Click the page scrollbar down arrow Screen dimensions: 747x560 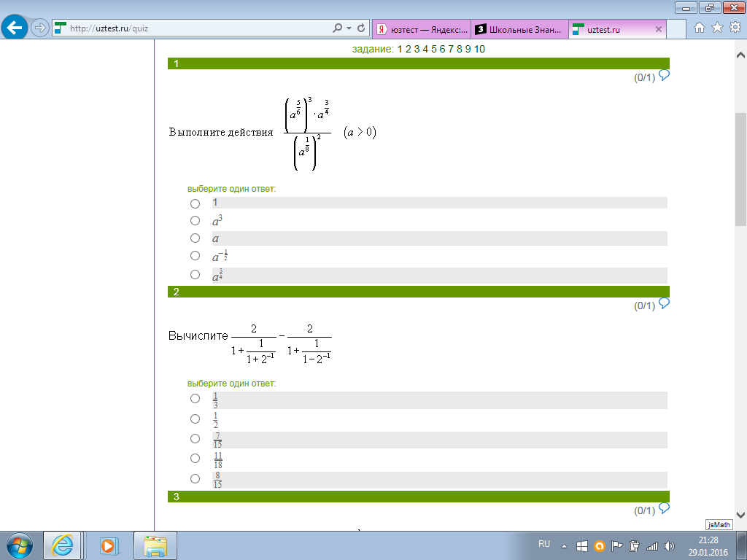click(x=740, y=513)
